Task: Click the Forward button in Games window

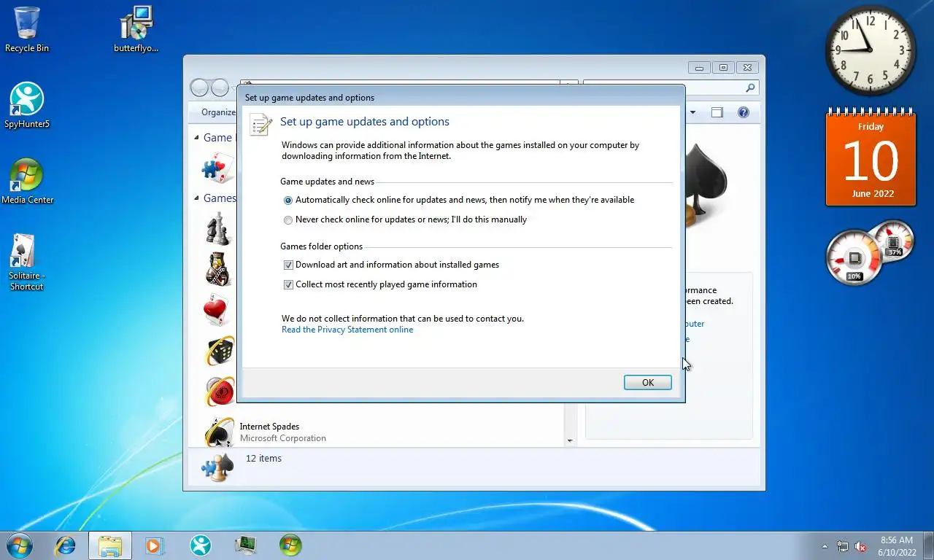Action: (x=220, y=88)
